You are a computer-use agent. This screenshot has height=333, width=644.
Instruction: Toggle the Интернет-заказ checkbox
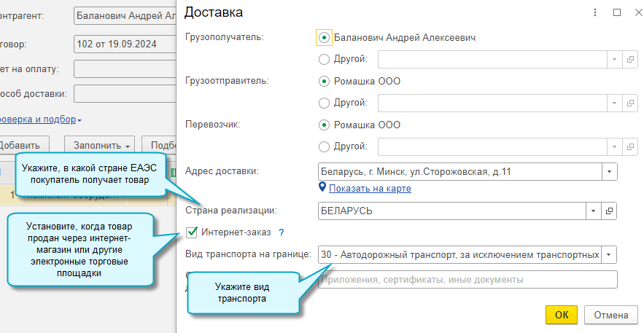193,232
